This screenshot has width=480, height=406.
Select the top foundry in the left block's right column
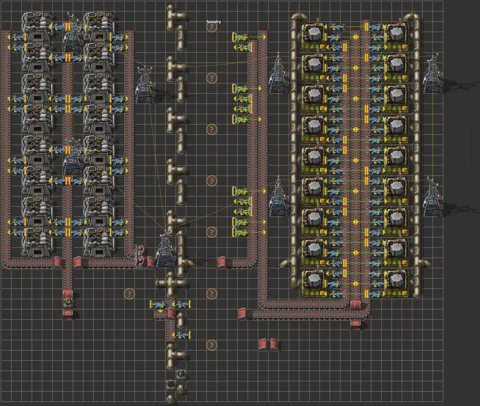click(x=99, y=27)
